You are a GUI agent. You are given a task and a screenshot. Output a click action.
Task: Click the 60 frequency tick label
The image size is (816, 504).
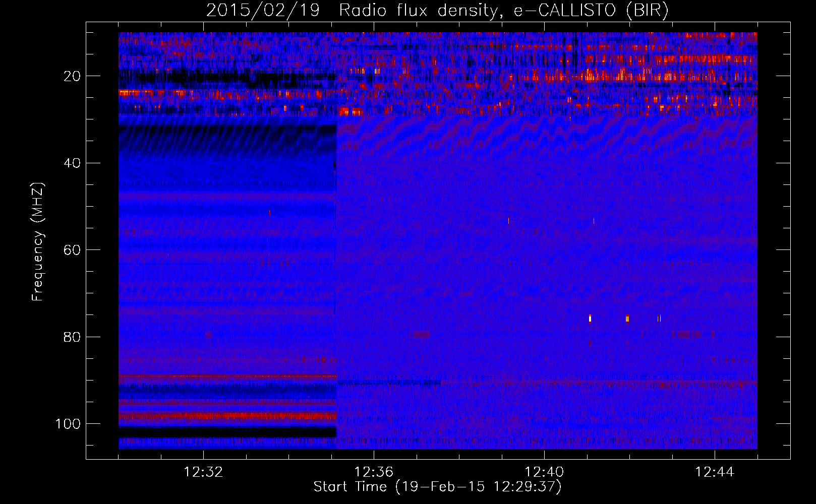72,250
